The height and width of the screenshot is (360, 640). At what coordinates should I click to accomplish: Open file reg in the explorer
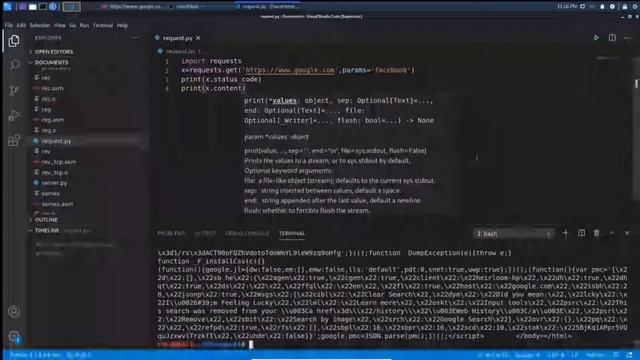tap(46, 109)
